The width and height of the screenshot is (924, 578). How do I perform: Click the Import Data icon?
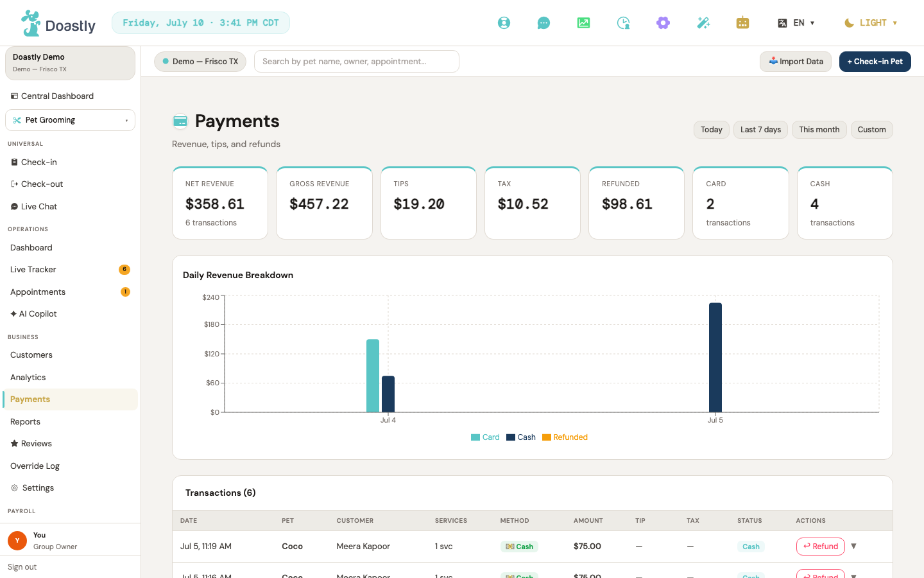click(773, 62)
